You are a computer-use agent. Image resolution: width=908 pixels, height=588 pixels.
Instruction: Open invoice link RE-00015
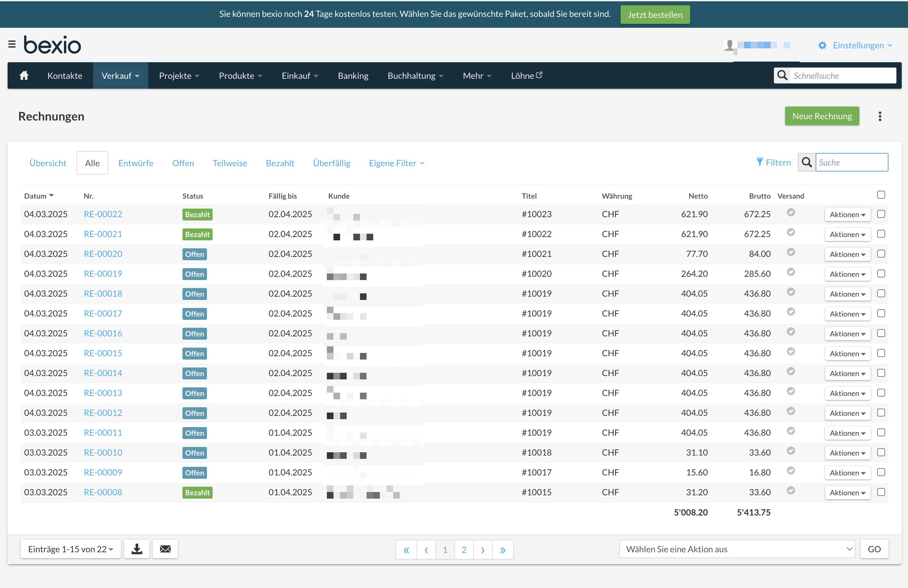(103, 353)
